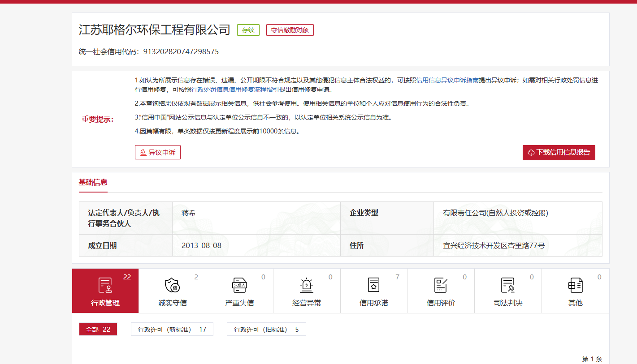Select the 司法判决 gavel document icon

pos(508,285)
